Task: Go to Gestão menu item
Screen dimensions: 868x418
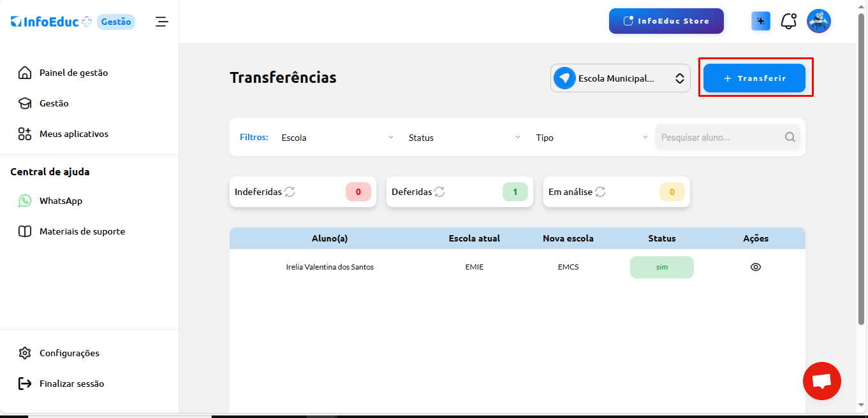Action: (x=54, y=103)
